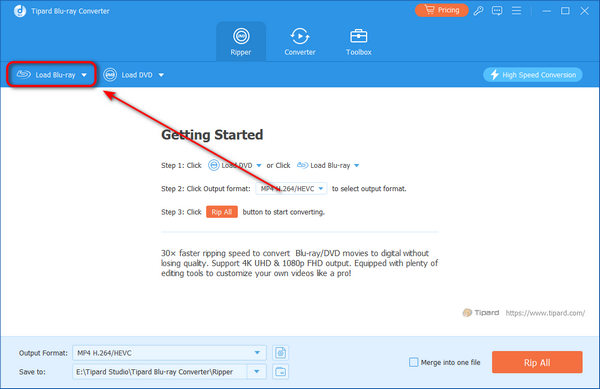Click the Save to: label
600x389 pixels.
tap(32, 371)
